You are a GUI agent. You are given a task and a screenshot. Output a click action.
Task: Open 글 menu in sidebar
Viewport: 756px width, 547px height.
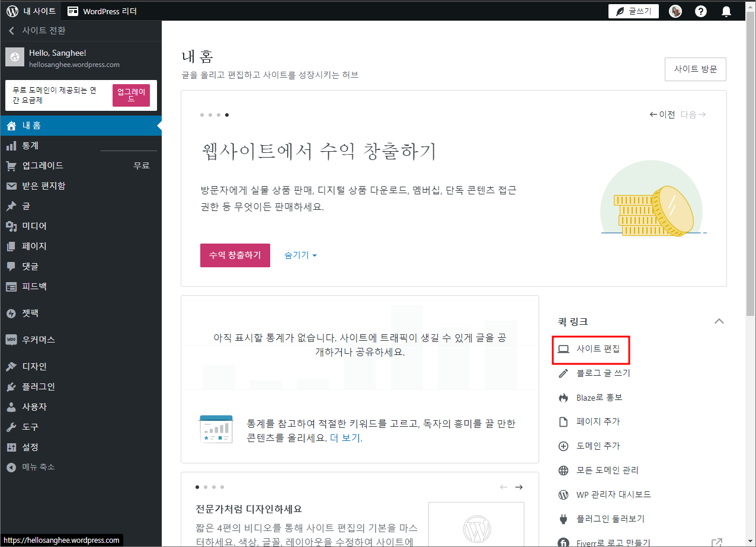pos(81,206)
